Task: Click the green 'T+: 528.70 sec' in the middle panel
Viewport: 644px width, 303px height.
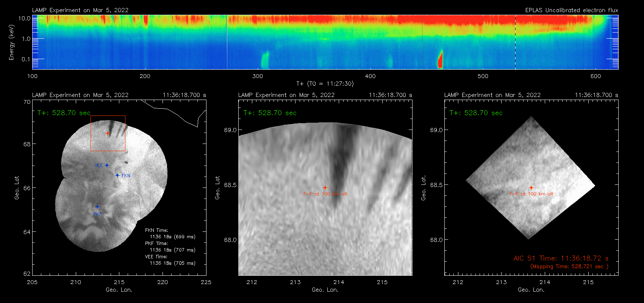Action: [x=270, y=113]
